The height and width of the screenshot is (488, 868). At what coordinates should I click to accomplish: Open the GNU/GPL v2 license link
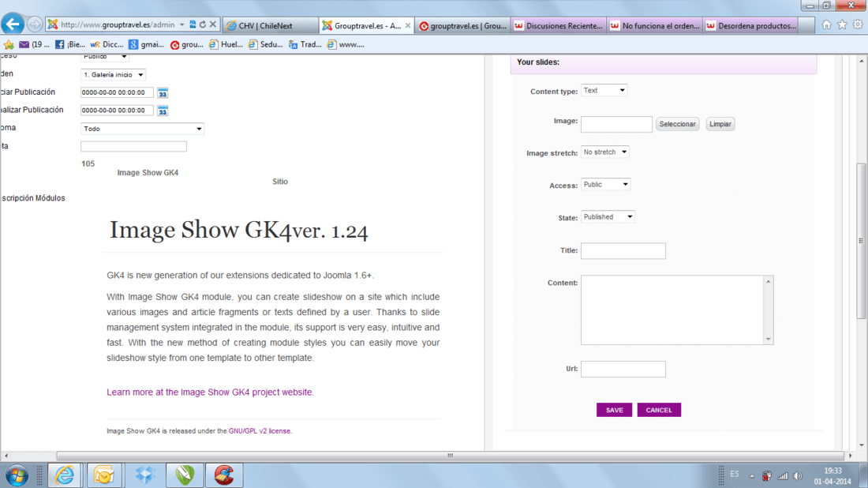point(259,431)
